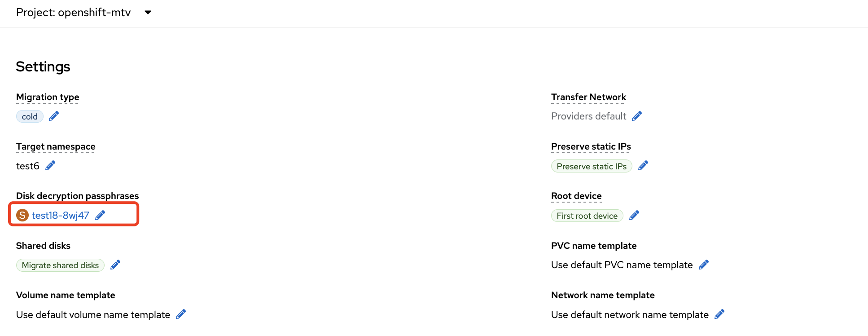Screen dimensions: 868x336
Task: Edit the Volume name template
Action: (181, 314)
